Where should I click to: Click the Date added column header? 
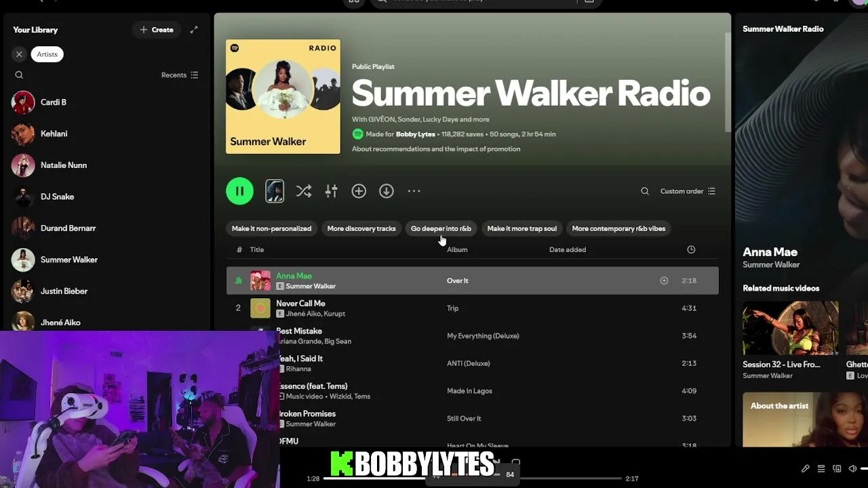pyautogui.click(x=568, y=249)
